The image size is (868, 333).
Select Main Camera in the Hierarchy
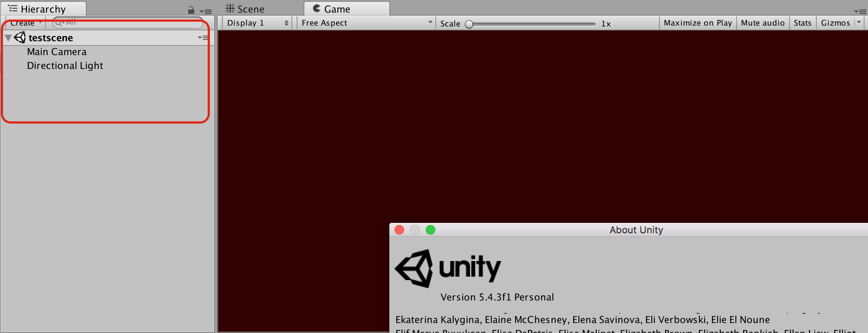tap(57, 52)
